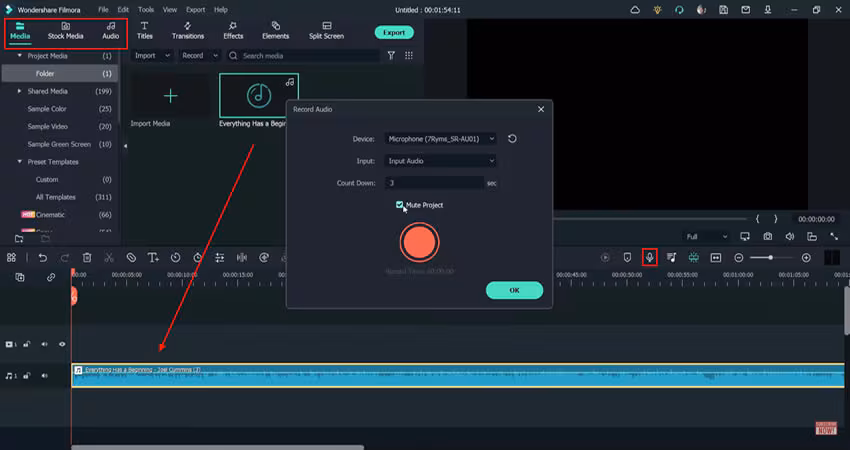Click the lightbulb tips icon
The width and height of the screenshot is (850, 450).
coord(657,10)
